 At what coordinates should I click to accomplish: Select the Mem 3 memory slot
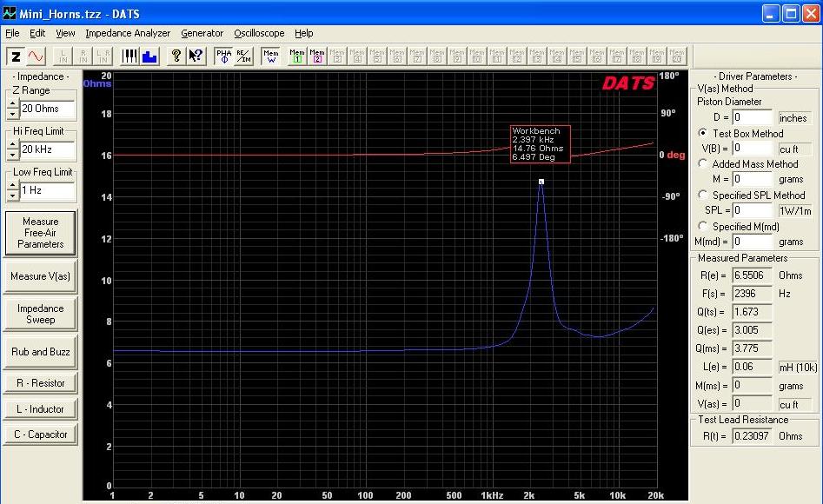(337, 56)
